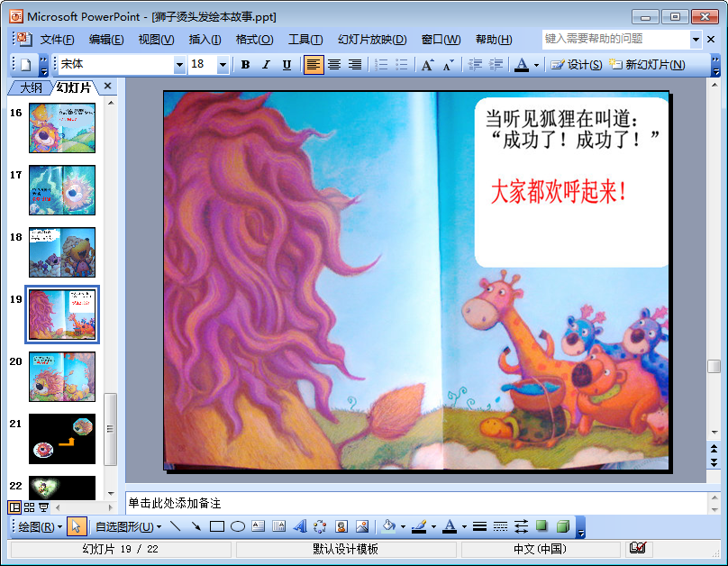Toggle Italic formatting
728x566 pixels.
pos(266,65)
